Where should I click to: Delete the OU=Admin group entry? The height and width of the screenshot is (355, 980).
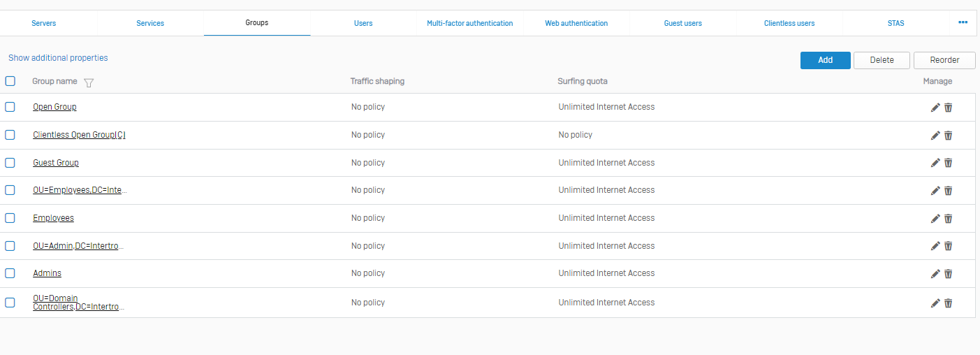948,246
